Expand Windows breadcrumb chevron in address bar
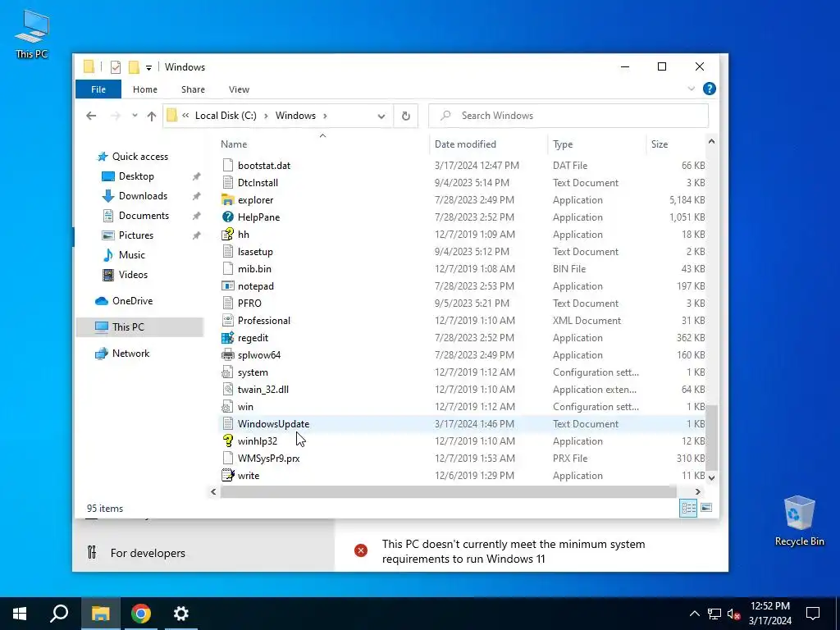The image size is (840, 630). (325, 116)
